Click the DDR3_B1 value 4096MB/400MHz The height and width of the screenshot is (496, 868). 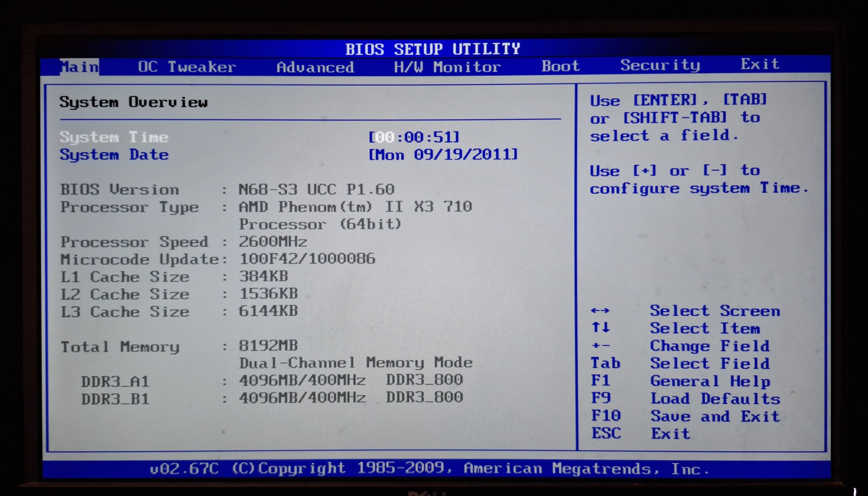pyautogui.click(x=302, y=397)
